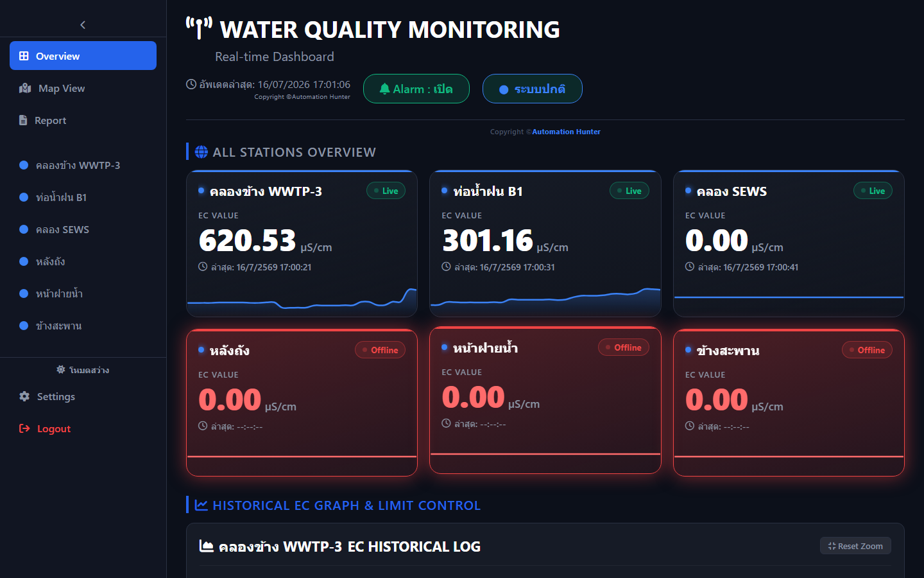924x578 pixels.
Task: Open the คลอง SEWS station card title
Action: [x=732, y=191]
